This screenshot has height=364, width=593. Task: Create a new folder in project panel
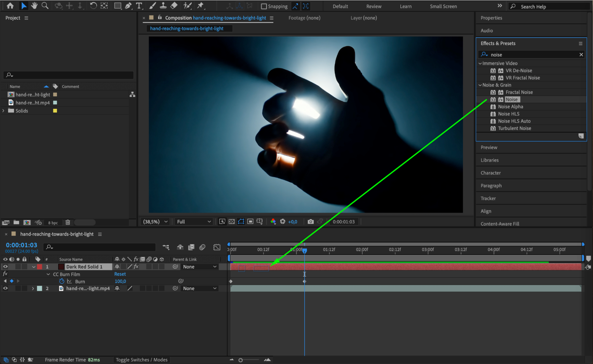click(16, 223)
